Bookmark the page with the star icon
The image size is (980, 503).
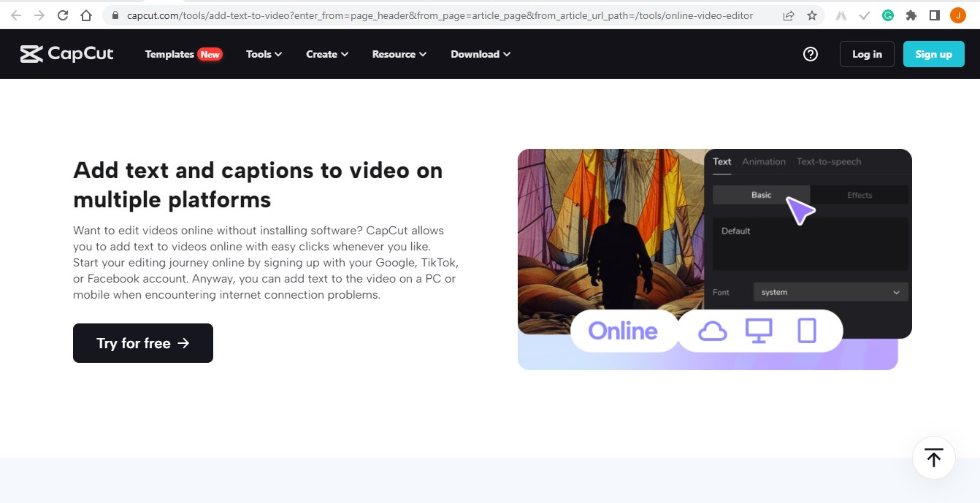(x=814, y=15)
